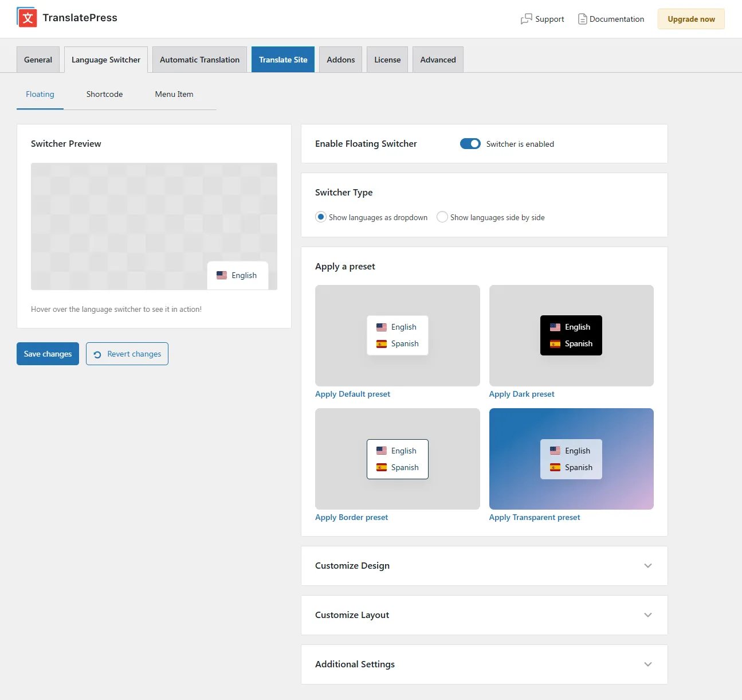
Task: Click the US flag in Border preset
Action: 382,451
